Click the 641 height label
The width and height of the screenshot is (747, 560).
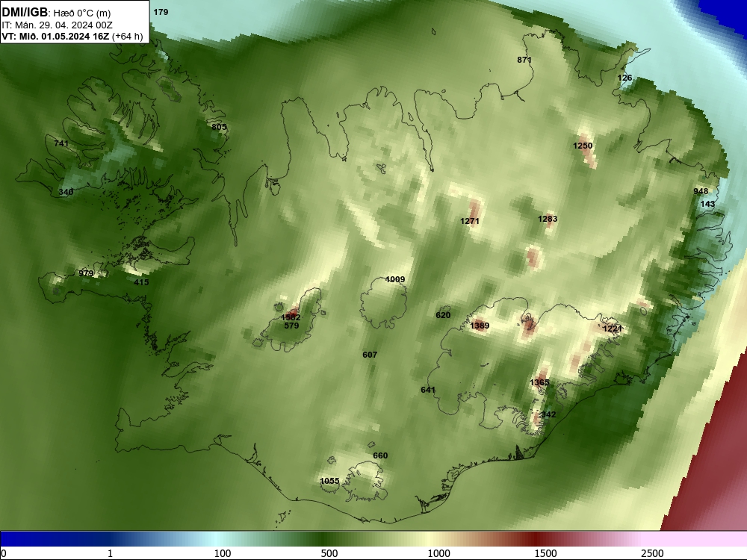point(428,390)
